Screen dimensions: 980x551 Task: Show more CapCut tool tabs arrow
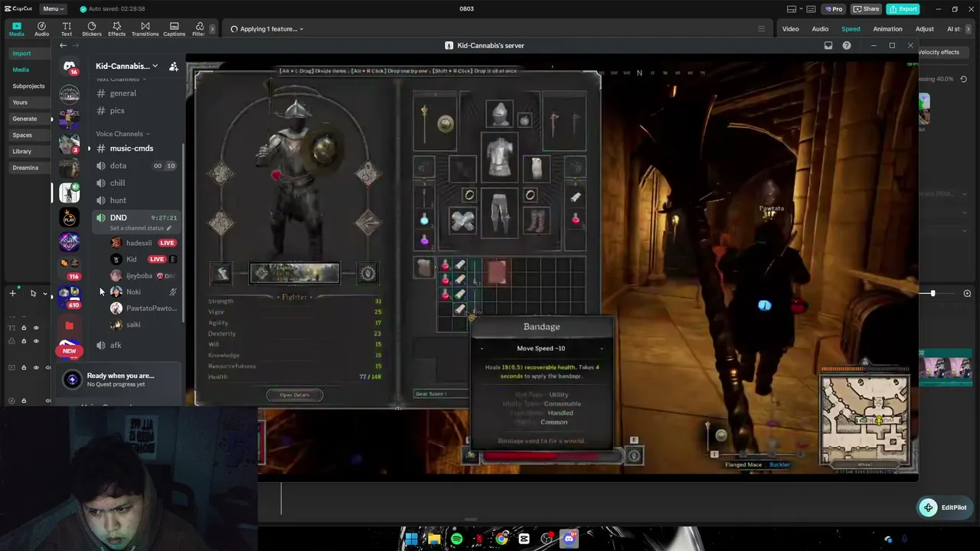[211, 29]
